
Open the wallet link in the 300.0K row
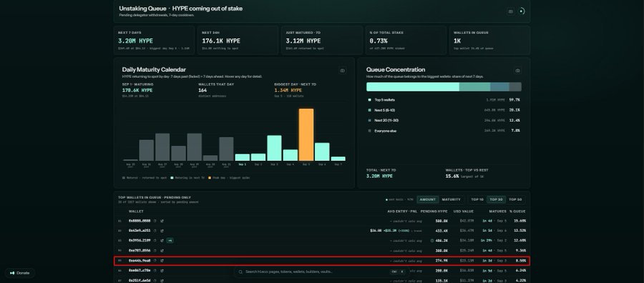140,250
